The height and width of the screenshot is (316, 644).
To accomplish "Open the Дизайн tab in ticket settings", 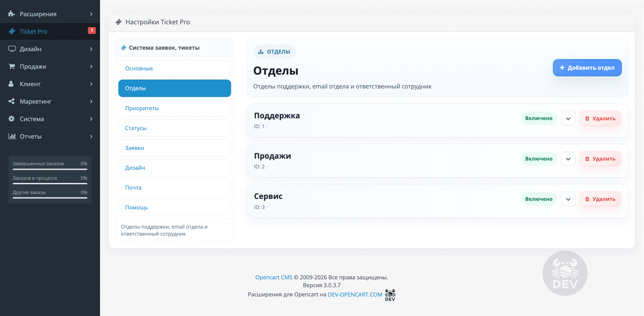I will 175,168.
